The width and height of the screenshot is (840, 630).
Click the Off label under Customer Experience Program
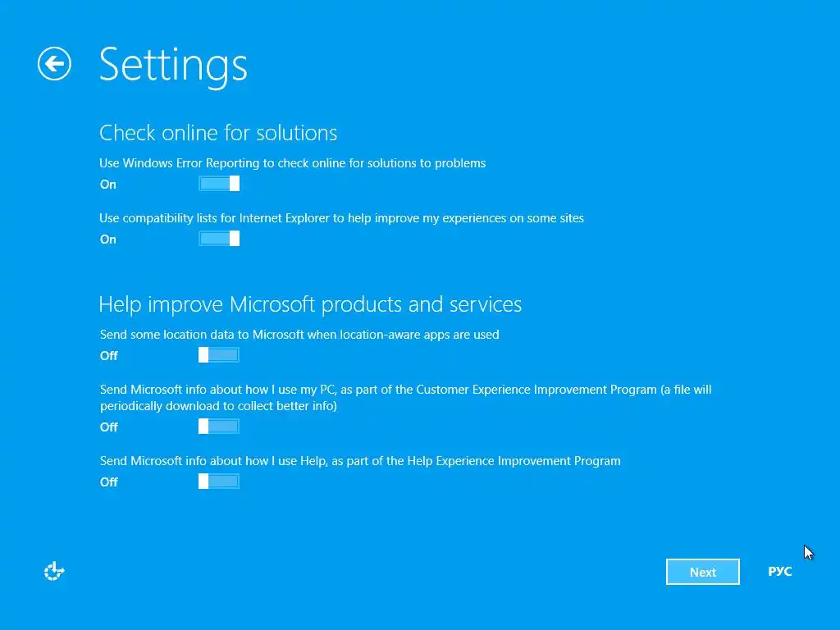click(x=109, y=427)
